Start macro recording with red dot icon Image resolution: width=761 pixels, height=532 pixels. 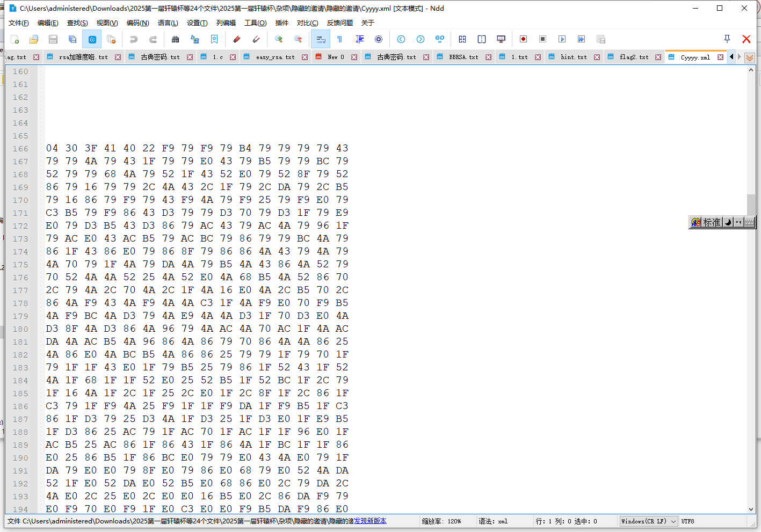point(523,39)
